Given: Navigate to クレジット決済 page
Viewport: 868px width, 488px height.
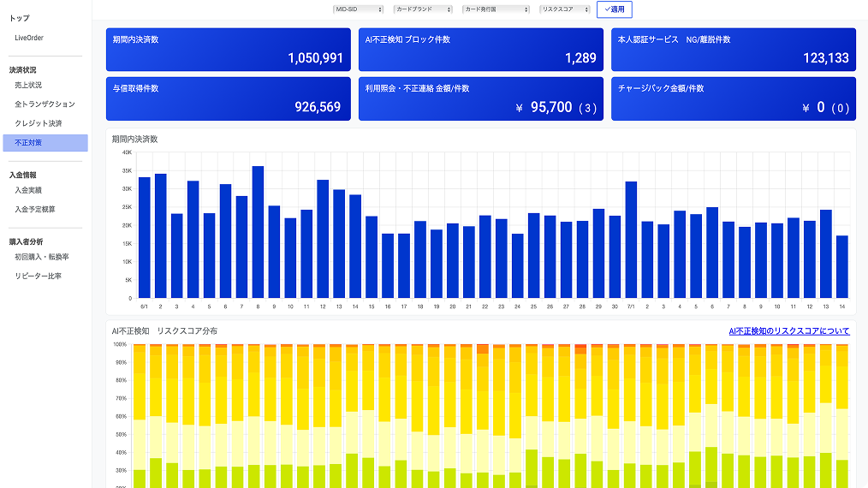Looking at the screenshot, I should tap(39, 123).
